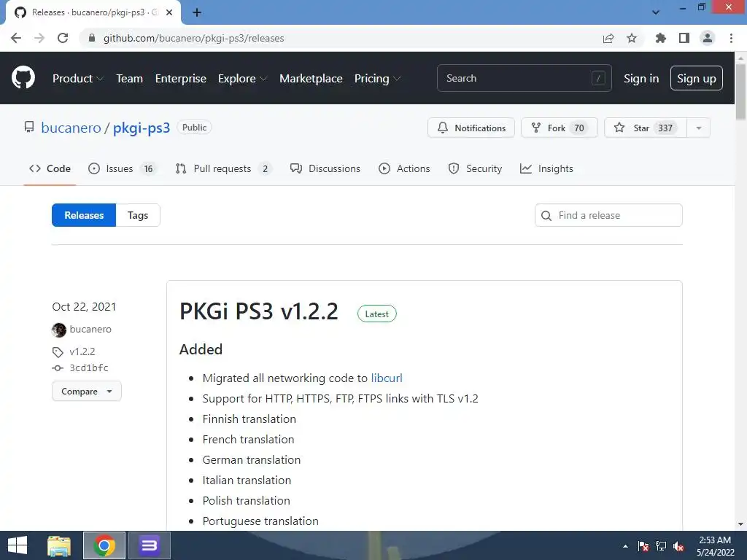Switch to Discussions tab

pyautogui.click(x=325, y=168)
